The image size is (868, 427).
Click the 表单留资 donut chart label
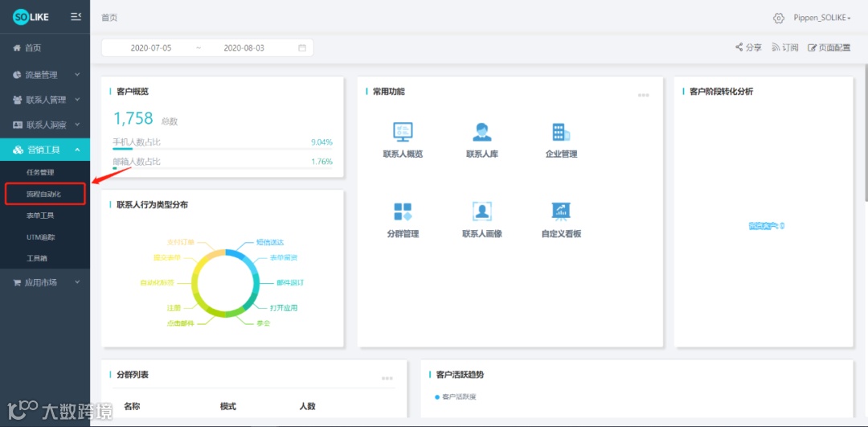pos(284,258)
